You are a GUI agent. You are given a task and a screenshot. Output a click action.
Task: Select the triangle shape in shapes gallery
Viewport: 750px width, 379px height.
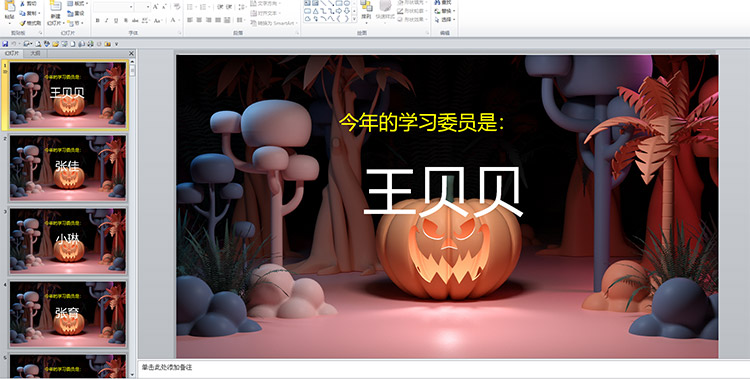tap(316, 11)
